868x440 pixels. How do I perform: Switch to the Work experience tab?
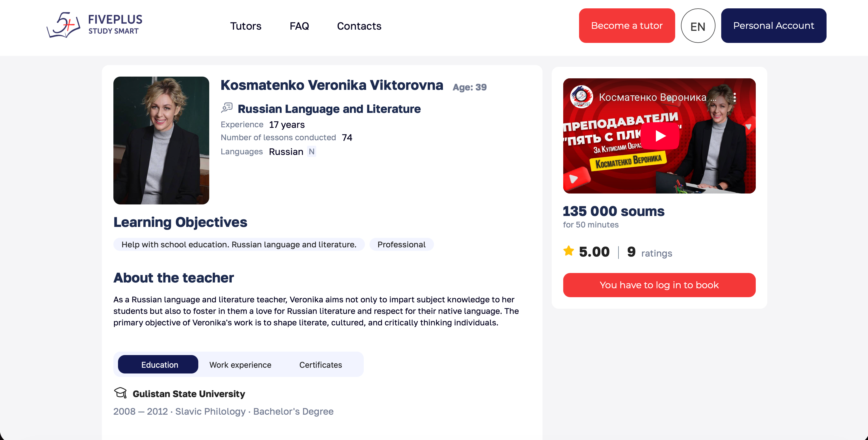[x=240, y=365]
